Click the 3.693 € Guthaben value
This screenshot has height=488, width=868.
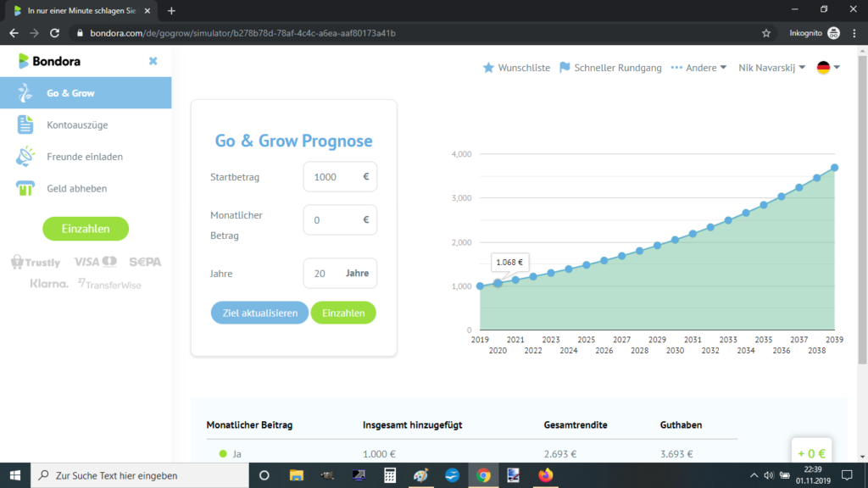[676, 454]
